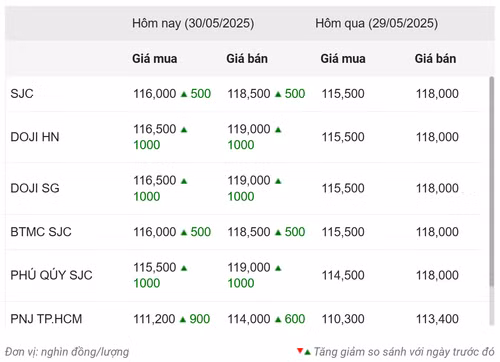Click the DOJI HN row label
500x362 pixels.
[35, 137]
